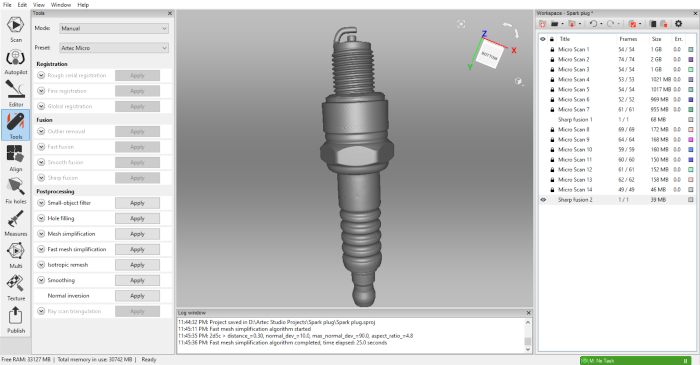This screenshot has height=365, width=700.
Task: Open the Mode dropdown
Action: (x=114, y=28)
